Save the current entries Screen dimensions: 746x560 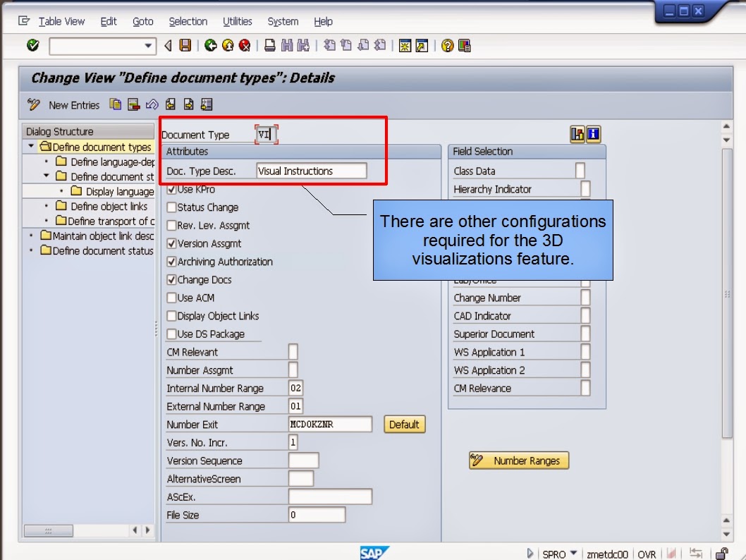184,47
